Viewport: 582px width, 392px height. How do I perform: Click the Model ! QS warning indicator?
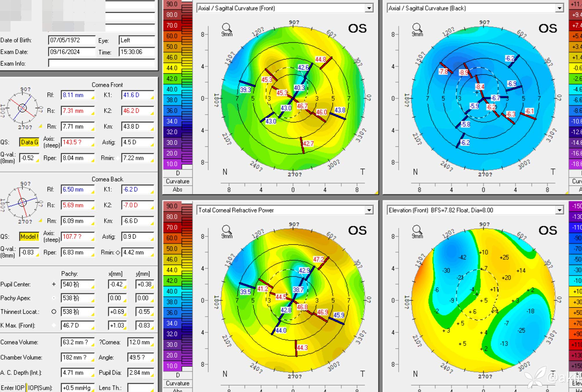pyautogui.click(x=29, y=237)
